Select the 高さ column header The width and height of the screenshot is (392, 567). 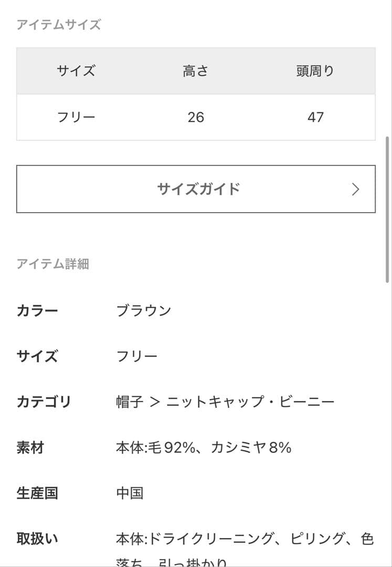pyautogui.click(x=196, y=72)
